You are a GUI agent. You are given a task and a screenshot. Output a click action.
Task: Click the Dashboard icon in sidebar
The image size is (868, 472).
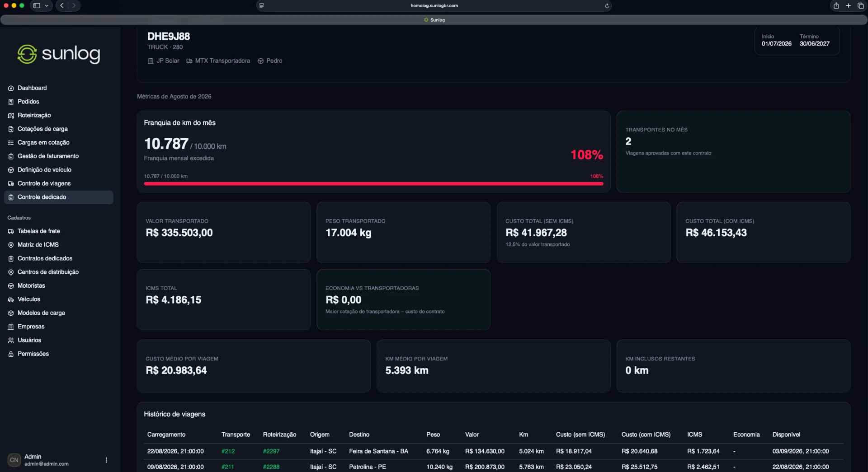point(11,88)
